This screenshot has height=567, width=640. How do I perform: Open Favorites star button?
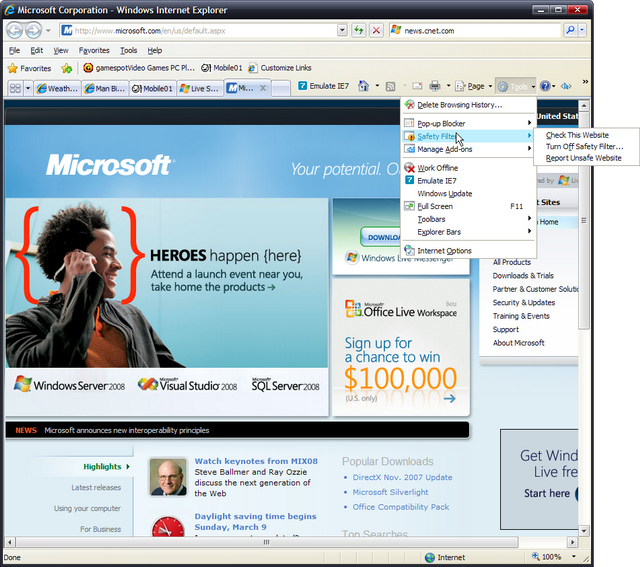coord(29,68)
